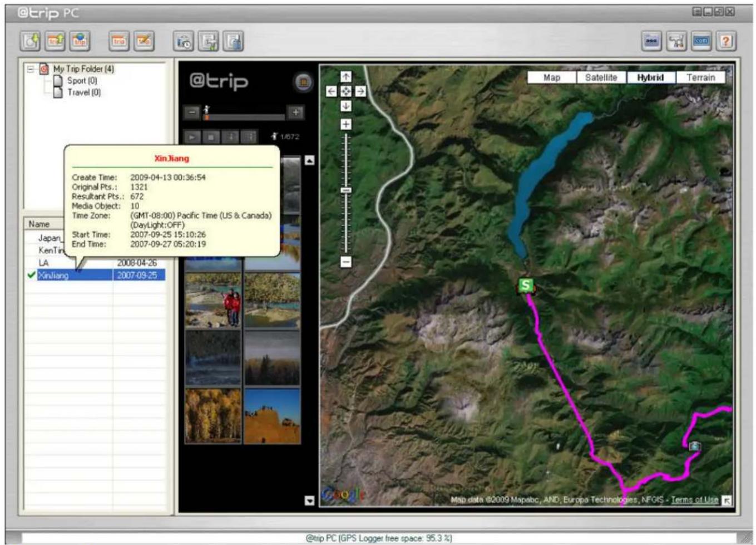Collapse the My Trip Folder tree node
The height and width of the screenshot is (545, 756).
click(31, 69)
